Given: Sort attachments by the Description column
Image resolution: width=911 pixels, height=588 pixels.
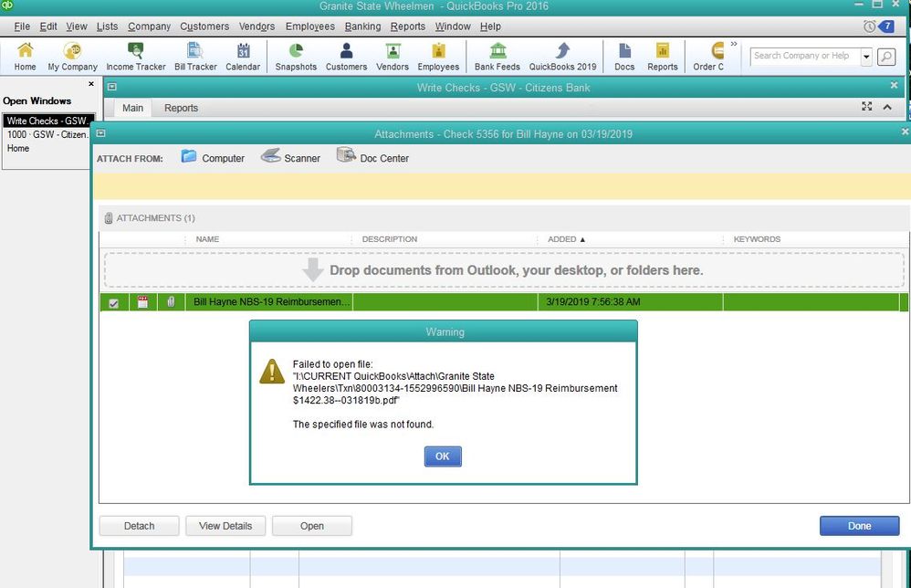Looking at the screenshot, I should (x=389, y=239).
